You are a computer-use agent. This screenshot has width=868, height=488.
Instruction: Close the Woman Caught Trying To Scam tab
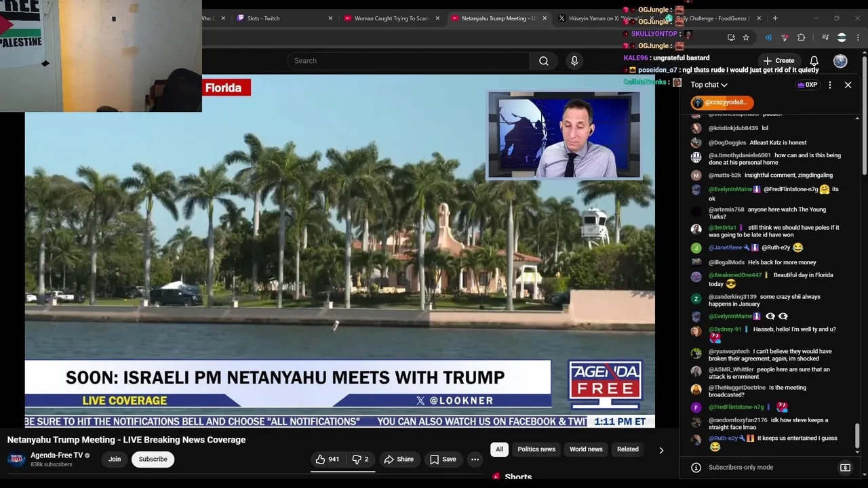437,18
